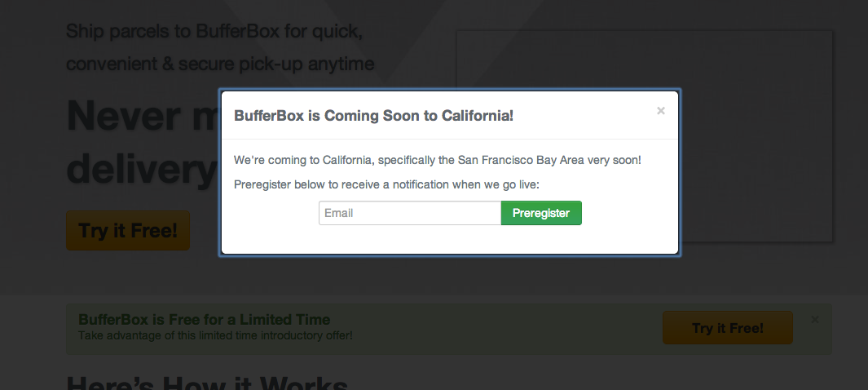The image size is (868, 390).
Task: Click Try it Free in the limited time banner
Action: (727, 328)
